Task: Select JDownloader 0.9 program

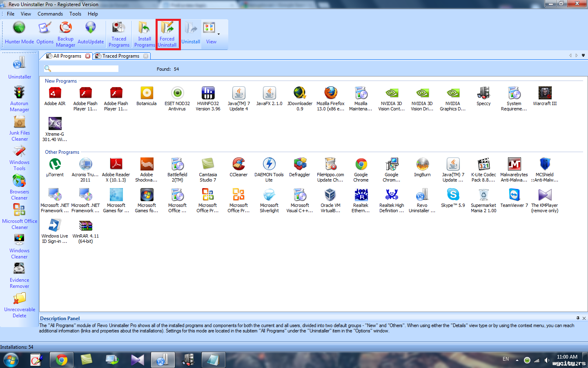Action: (300, 99)
